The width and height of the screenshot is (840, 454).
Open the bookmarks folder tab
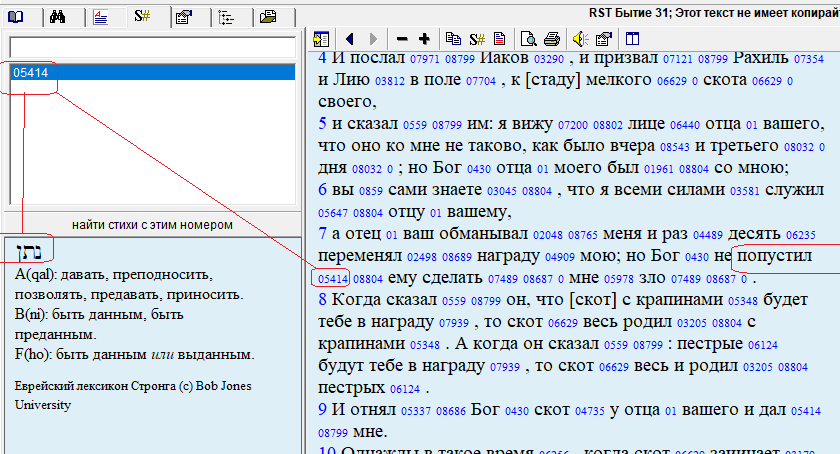[x=267, y=16]
